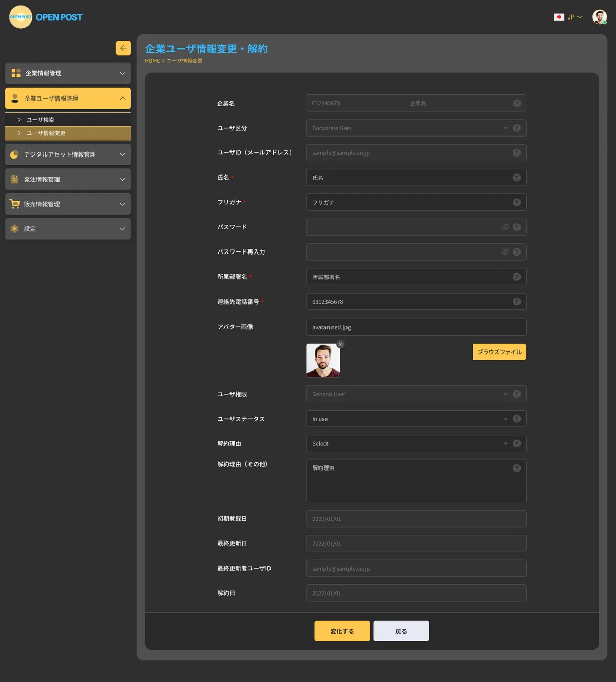Expand the 企業情報管理 menu chevron

click(122, 73)
